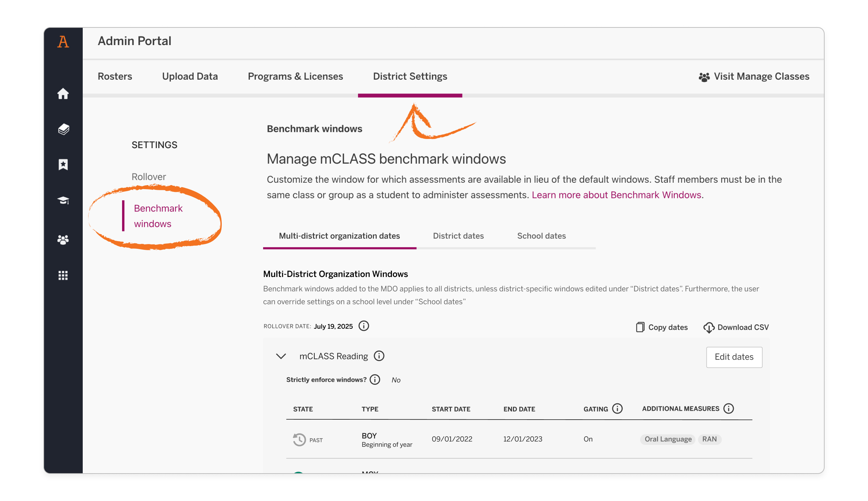Open the library books icon in sidebar

point(63,130)
